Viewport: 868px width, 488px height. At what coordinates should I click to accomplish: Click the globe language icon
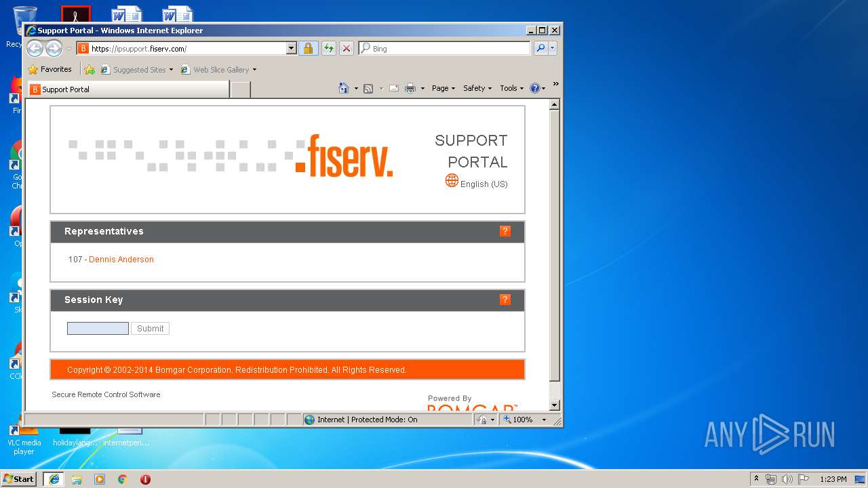pyautogui.click(x=452, y=180)
